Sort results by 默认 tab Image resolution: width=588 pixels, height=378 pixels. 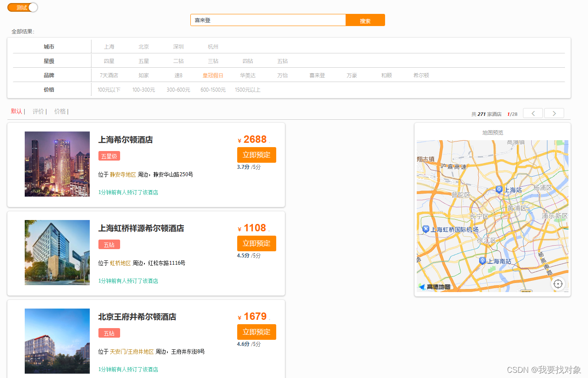pos(16,112)
